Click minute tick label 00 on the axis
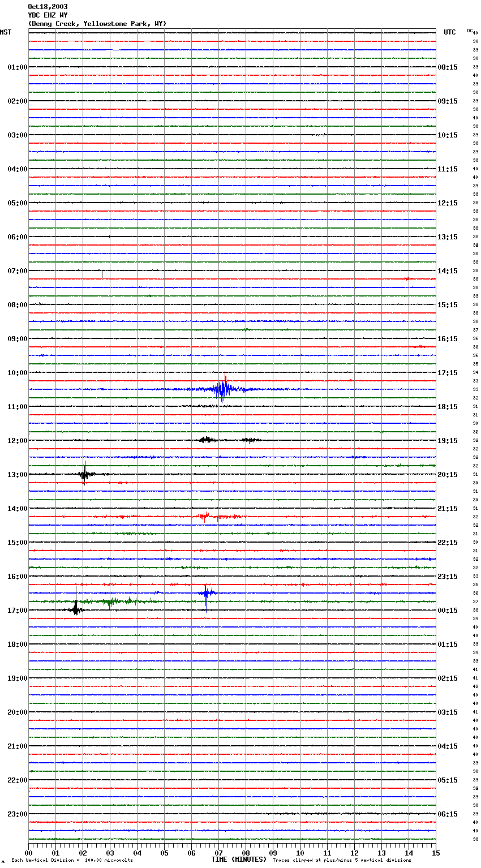Viewport: 481px width, 868px height. (x=29, y=853)
